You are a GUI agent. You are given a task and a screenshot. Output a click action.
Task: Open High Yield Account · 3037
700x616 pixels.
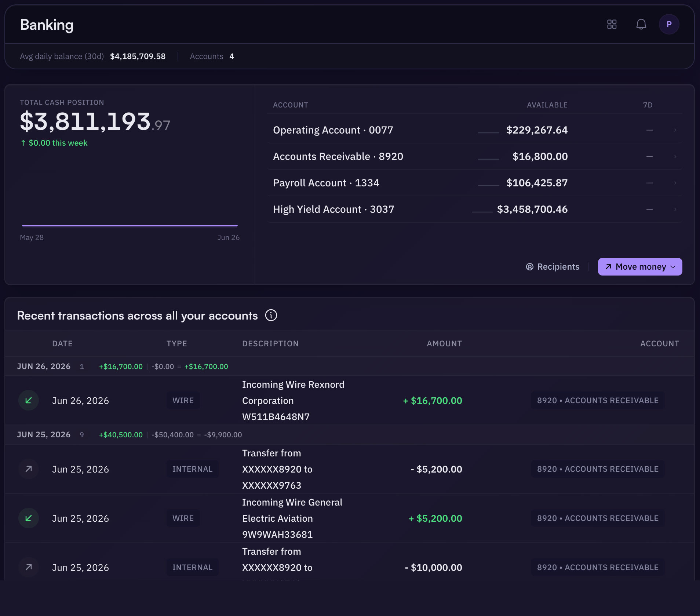pos(333,209)
